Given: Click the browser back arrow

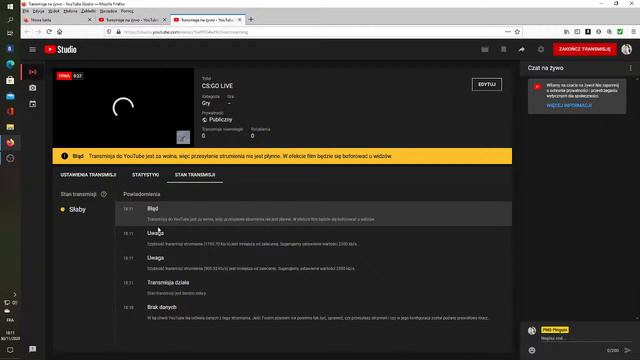Looking at the screenshot, I should pyautogui.click(x=28, y=32).
